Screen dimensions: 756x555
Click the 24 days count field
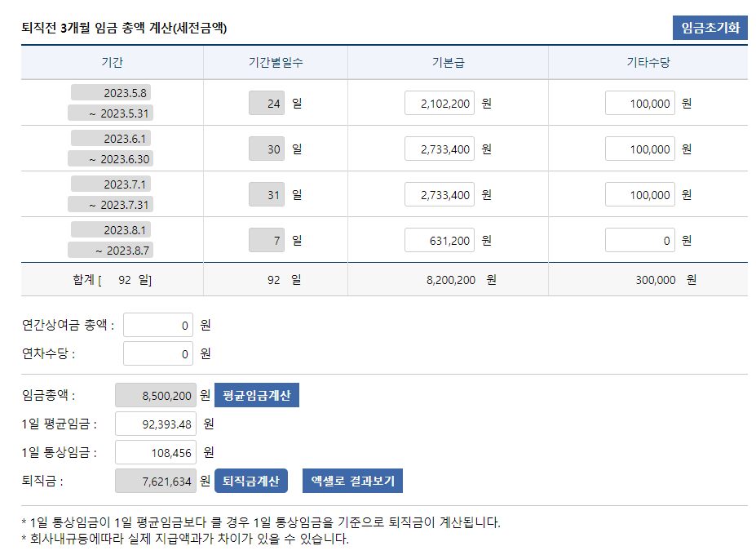click(267, 104)
